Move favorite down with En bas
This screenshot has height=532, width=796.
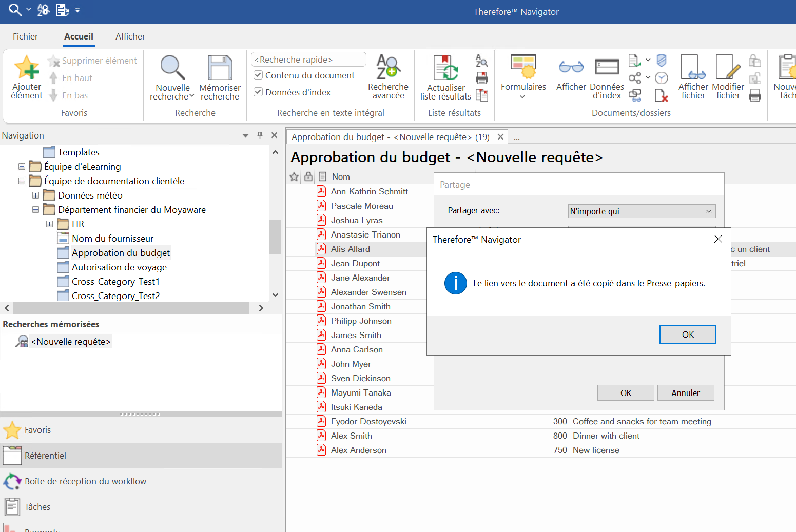pos(53,95)
